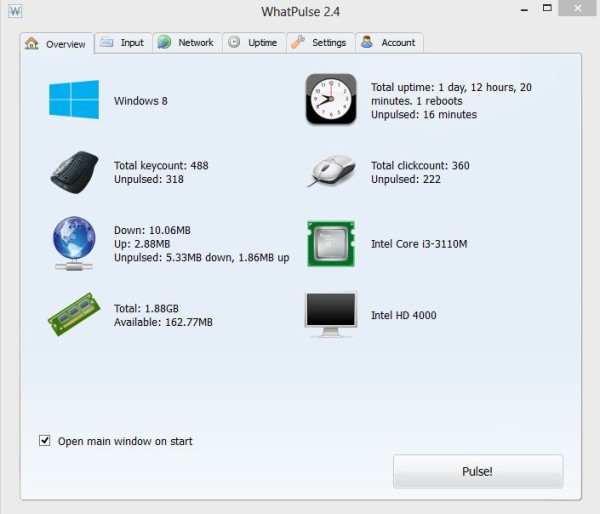600x514 pixels.
Task: Click Intel Core i3-3110M text
Action: [x=419, y=244]
